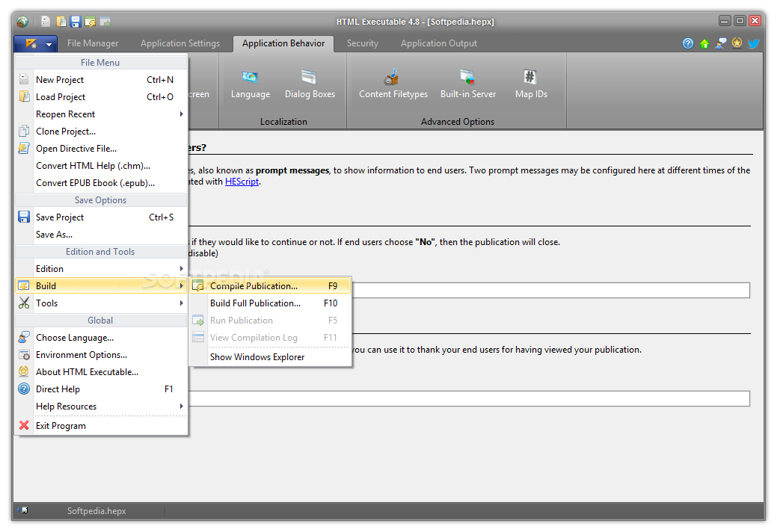Expand the Tools submenu
Image resolution: width=777 pixels, height=532 pixels.
pos(101,303)
